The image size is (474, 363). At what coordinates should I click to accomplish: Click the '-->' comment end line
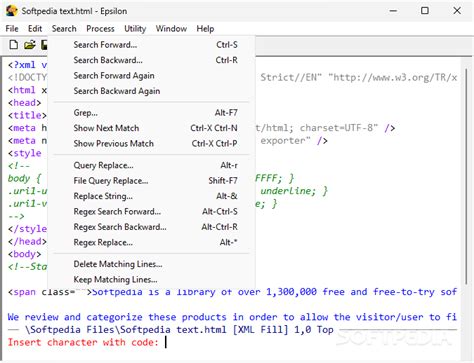pos(16,216)
